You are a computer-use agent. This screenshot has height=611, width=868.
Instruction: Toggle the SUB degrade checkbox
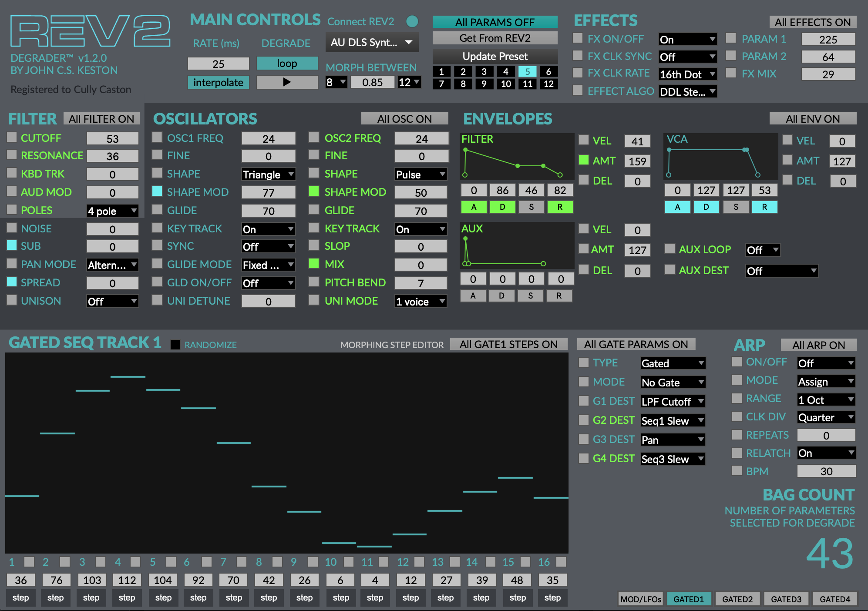(x=12, y=245)
